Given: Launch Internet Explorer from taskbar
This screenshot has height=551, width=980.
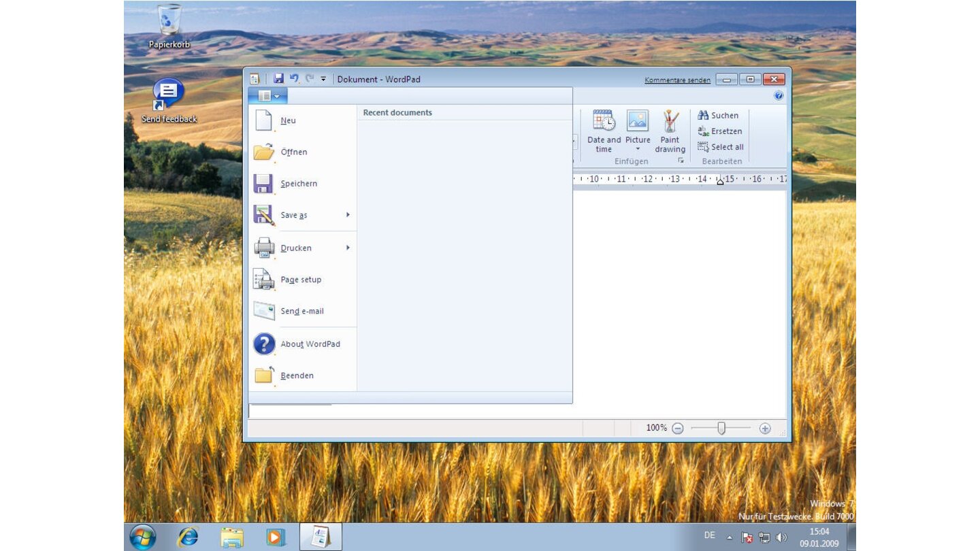Looking at the screenshot, I should pos(187,537).
